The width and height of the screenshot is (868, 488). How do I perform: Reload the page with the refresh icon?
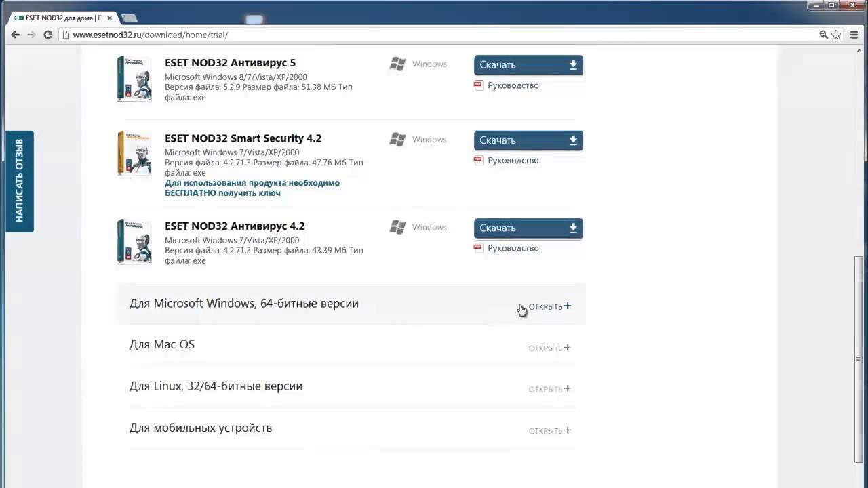coord(48,35)
